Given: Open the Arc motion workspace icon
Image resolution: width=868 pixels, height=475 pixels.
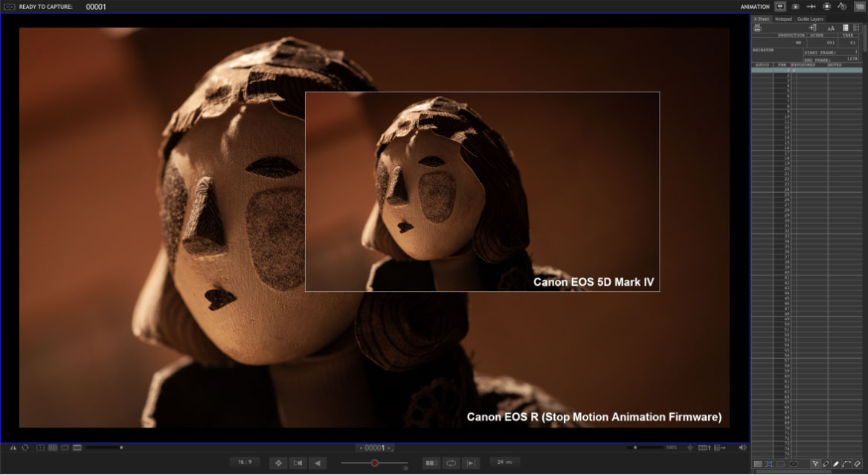Looking at the screenshot, I should pos(843,6).
